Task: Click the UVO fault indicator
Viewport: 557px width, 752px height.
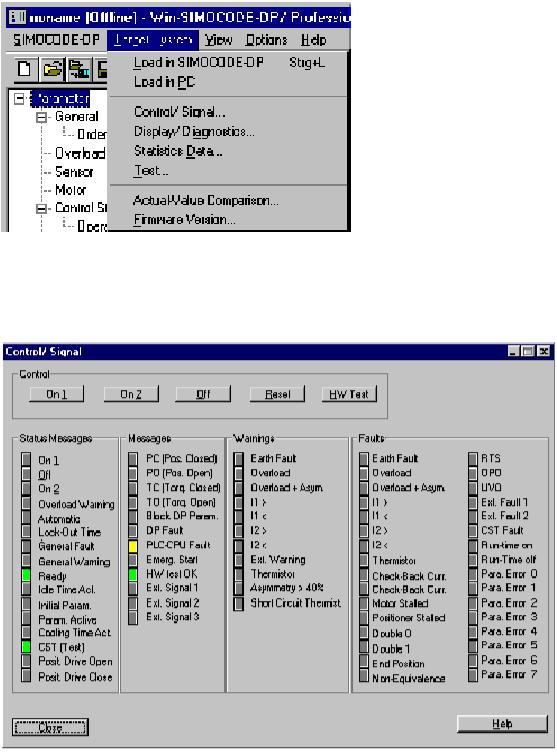Action: click(x=473, y=488)
